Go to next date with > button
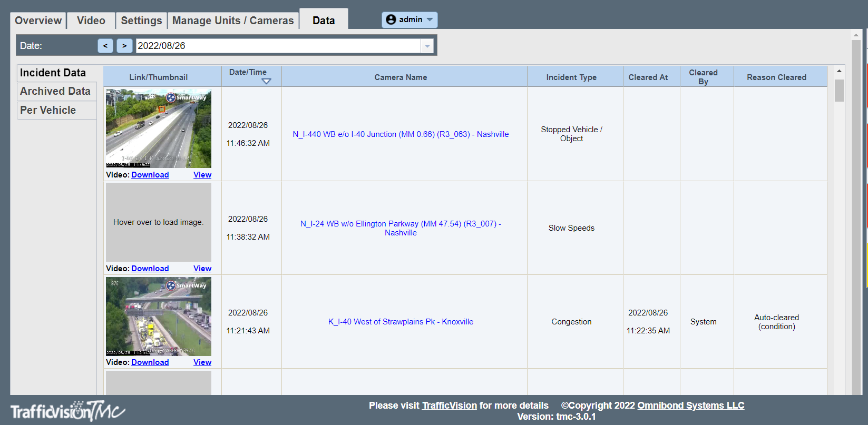868x425 pixels. 124,46
